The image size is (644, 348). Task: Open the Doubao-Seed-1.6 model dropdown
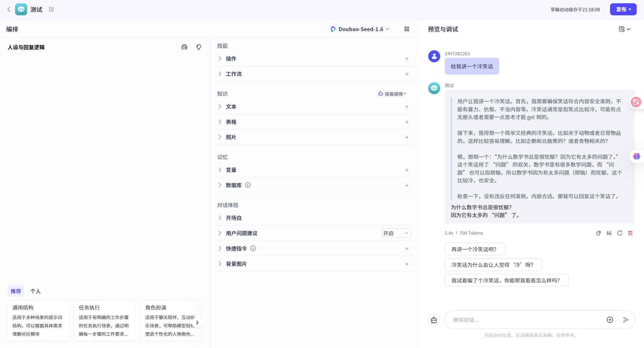(360, 29)
